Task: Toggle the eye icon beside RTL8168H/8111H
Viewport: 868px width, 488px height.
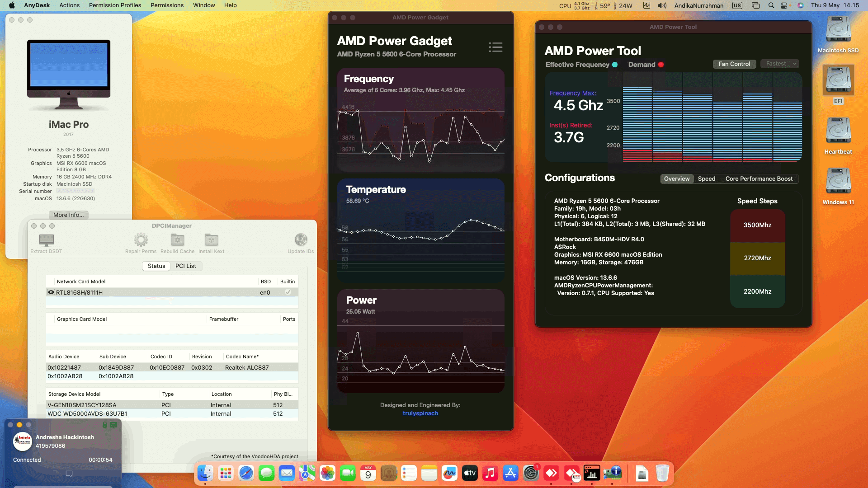Action: point(51,292)
